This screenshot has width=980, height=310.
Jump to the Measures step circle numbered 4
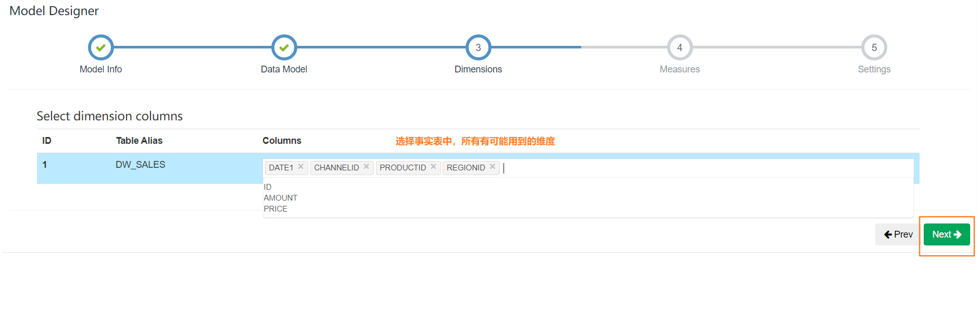pos(680,47)
